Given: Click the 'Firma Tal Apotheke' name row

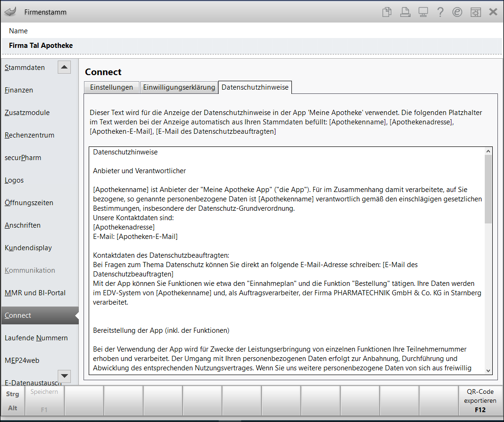Looking at the screenshot, I should pos(252,46).
